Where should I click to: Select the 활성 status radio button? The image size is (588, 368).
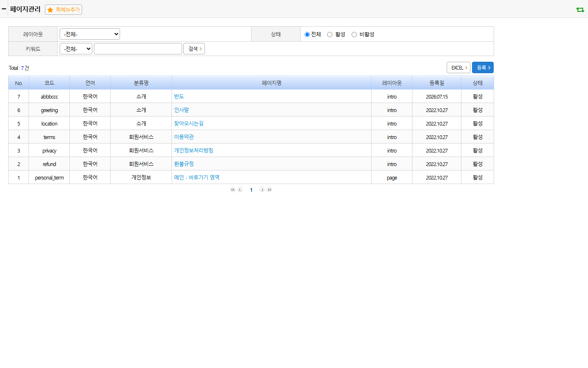coord(330,34)
